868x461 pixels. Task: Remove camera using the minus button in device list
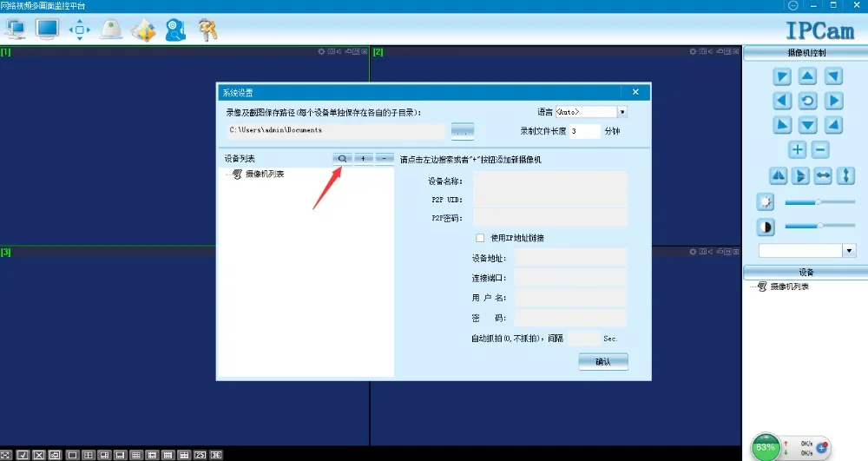tap(385, 159)
